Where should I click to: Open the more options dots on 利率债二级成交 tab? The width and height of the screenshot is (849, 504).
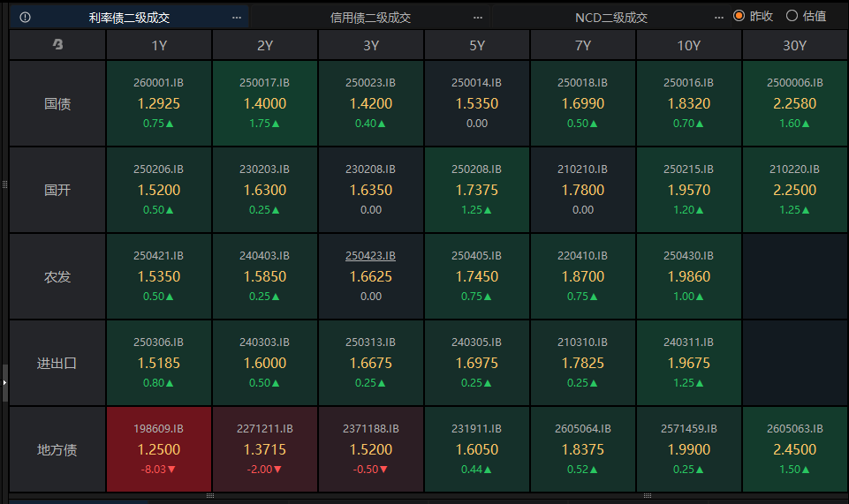[236, 17]
